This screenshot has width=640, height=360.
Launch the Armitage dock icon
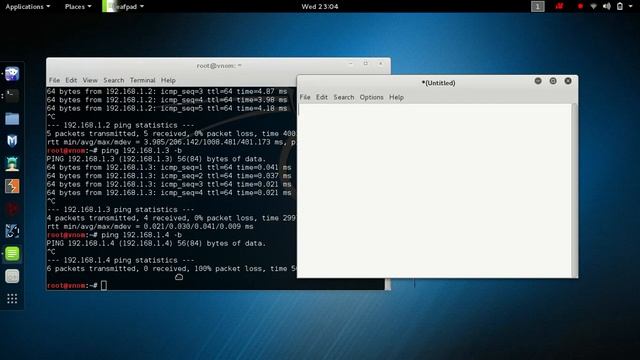click(x=12, y=164)
